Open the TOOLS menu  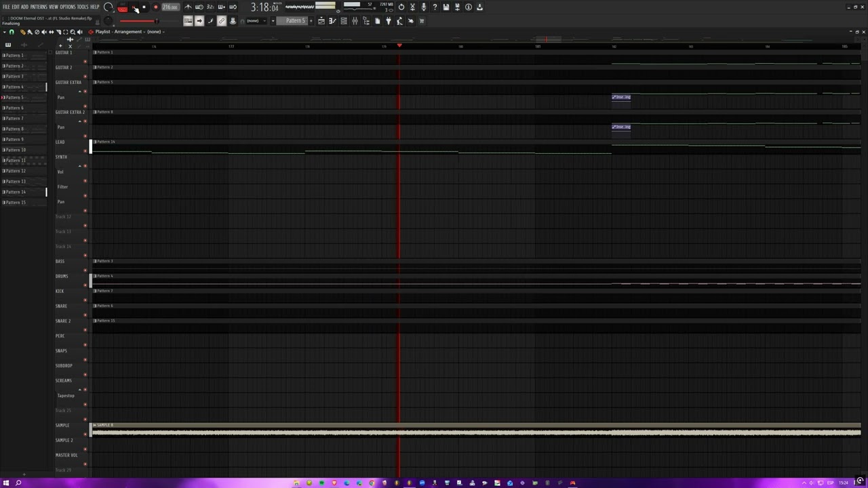point(83,7)
